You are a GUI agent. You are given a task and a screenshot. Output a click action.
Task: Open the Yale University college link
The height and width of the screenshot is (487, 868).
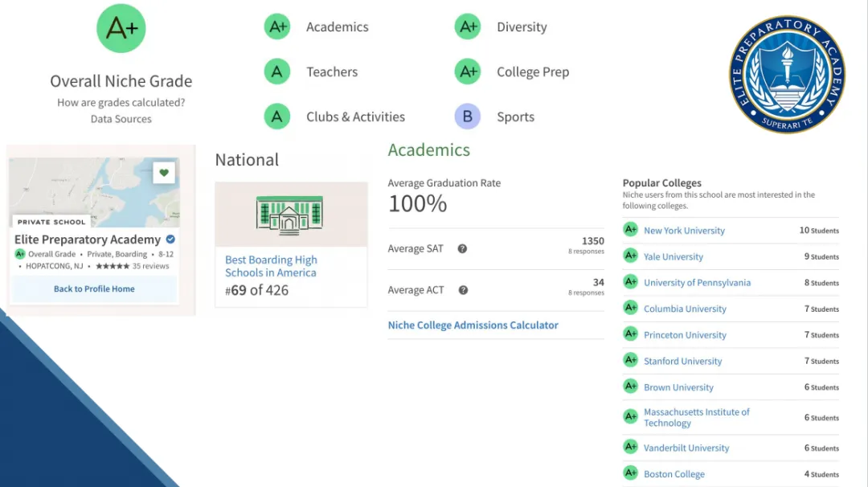(x=673, y=257)
